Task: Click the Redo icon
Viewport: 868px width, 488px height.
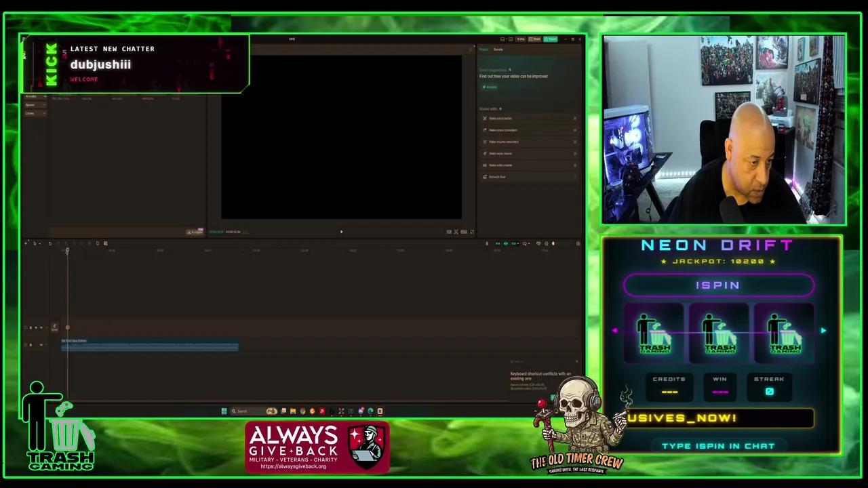Action: point(58,243)
